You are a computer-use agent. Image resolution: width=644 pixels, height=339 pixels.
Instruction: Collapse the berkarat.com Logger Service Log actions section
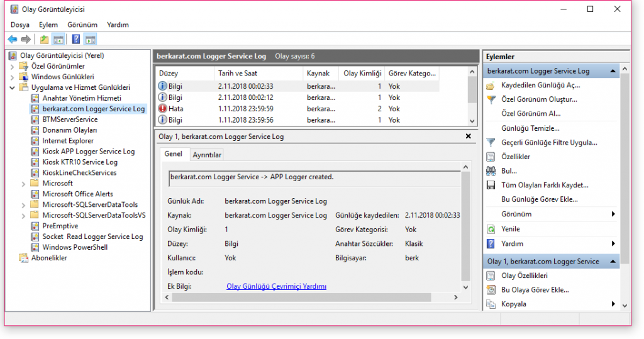pyautogui.click(x=613, y=71)
